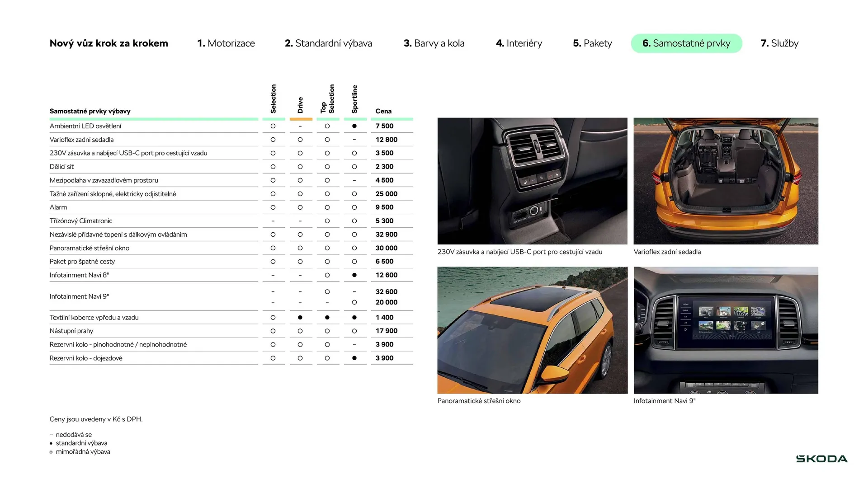Click the Top Selection column header
Screen dimensions: 868x488
point(327,99)
